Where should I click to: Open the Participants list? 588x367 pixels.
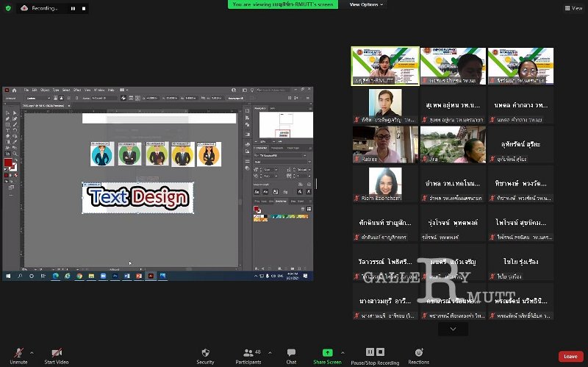pyautogui.click(x=248, y=356)
